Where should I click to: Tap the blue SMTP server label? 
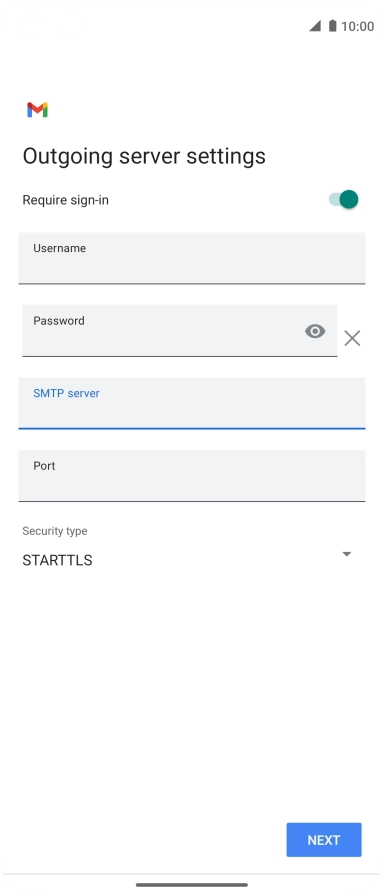point(66,393)
